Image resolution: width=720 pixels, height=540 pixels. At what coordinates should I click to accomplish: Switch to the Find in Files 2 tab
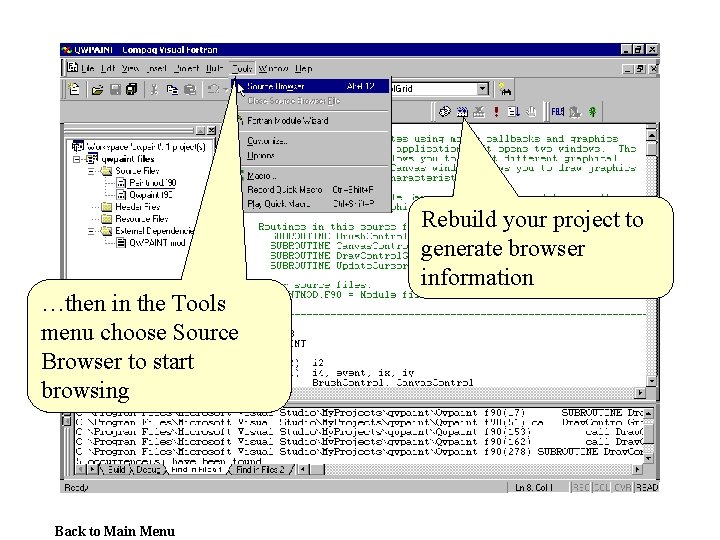tap(260, 469)
